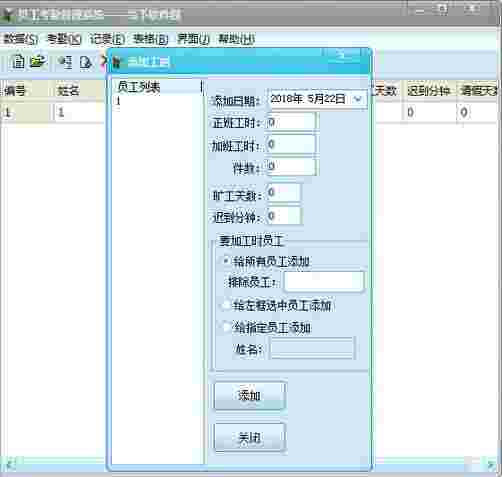Open the 界面(J) menu
The width and height of the screenshot is (502, 477).
(193, 40)
